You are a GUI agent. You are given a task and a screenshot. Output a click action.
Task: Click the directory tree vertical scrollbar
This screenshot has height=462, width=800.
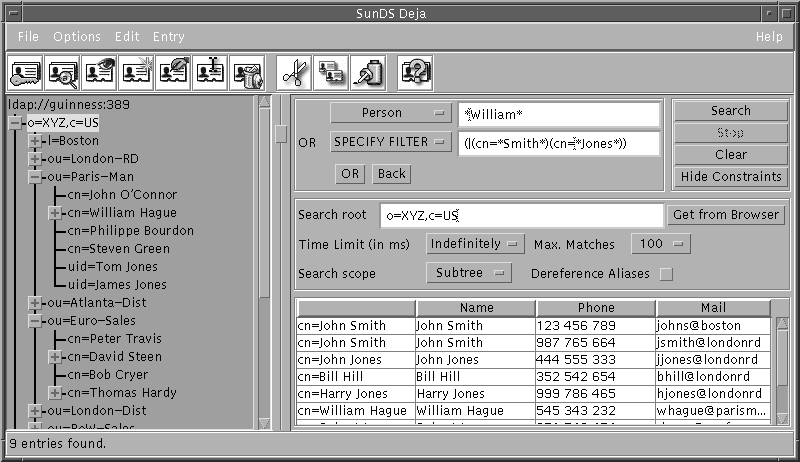[x=264, y=263]
